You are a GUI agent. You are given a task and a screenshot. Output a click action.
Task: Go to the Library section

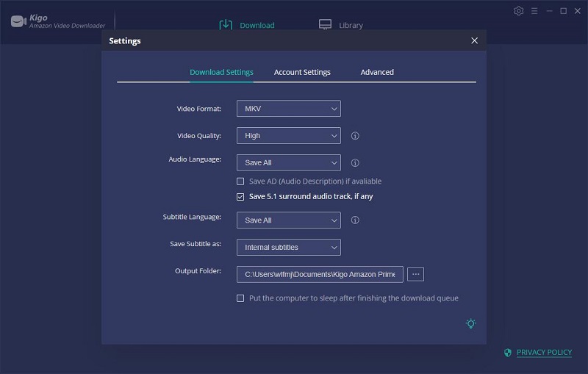click(x=351, y=25)
